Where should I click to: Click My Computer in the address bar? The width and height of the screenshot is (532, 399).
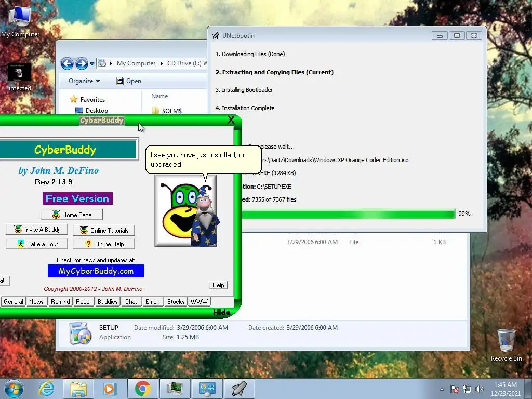click(x=136, y=63)
